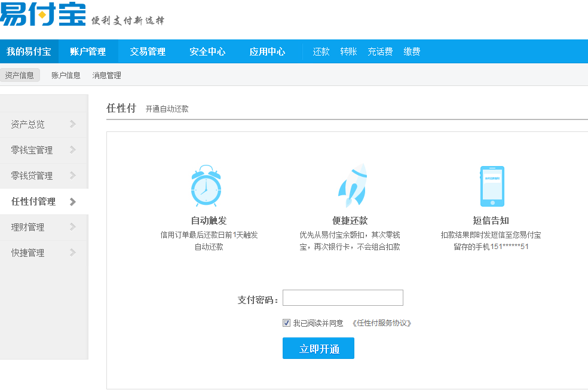The width and height of the screenshot is (588, 390).
Task: Open the 《任性付服务协议》 link
Action: click(x=381, y=323)
